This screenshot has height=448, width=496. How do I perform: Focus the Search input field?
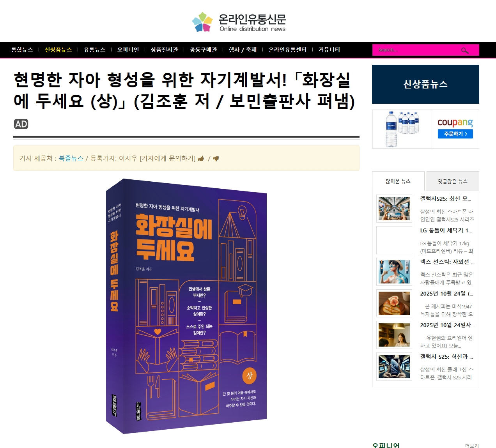click(417, 50)
